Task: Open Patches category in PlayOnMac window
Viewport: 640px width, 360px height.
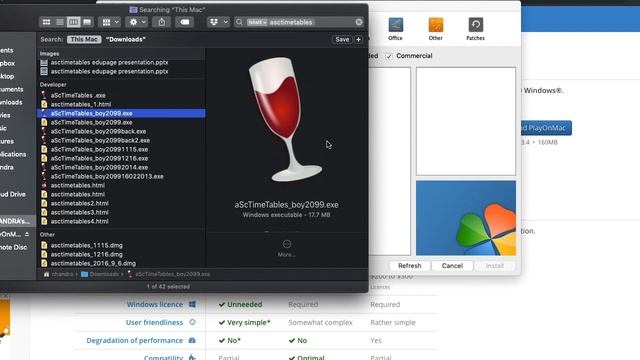Action: pos(476,29)
